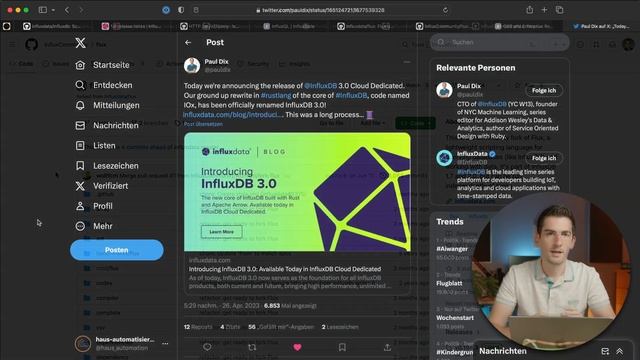Open post more options dots
640x360 pixels.
click(407, 62)
